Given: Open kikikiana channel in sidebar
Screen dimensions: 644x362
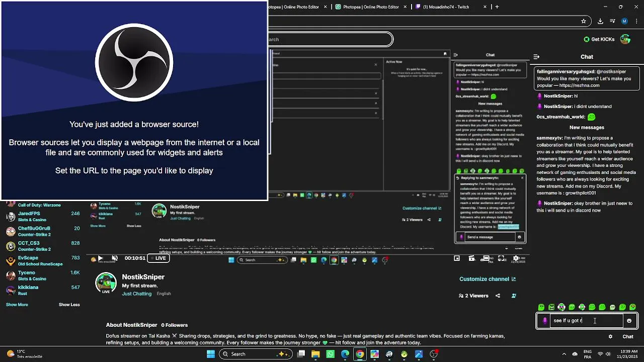Looking at the screenshot, I should click(x=43, y=290).
